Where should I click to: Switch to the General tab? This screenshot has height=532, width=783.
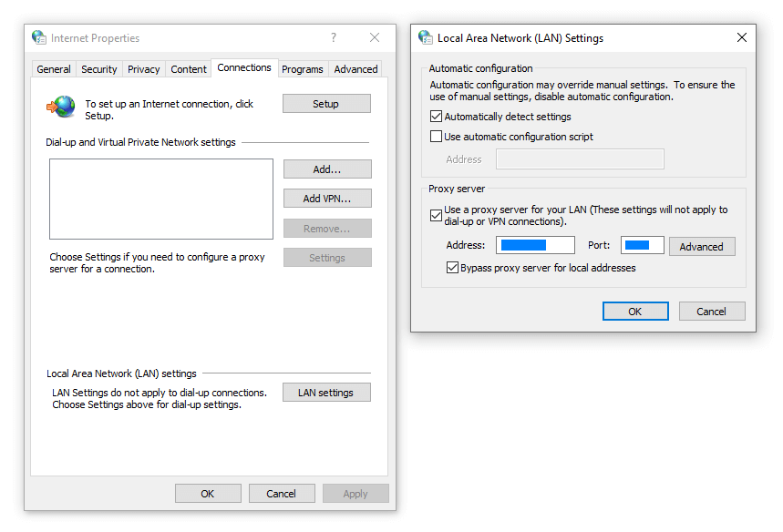click(54, 69)
